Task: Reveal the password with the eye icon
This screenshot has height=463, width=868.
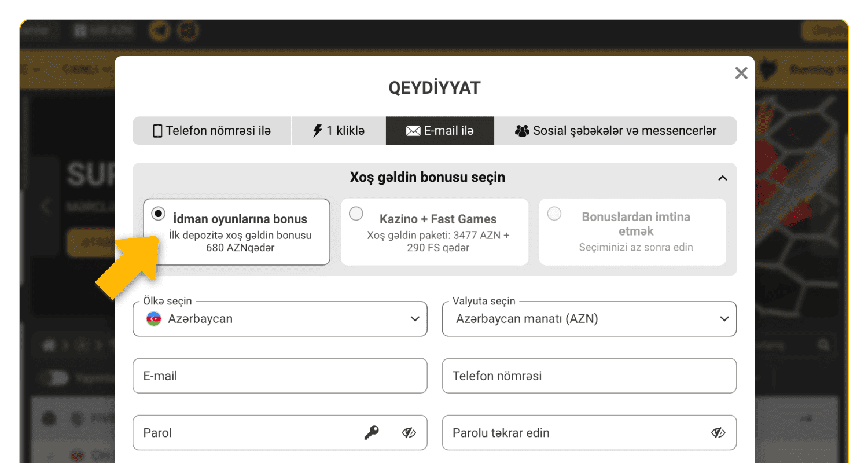Action: click(x=409, y=432)
